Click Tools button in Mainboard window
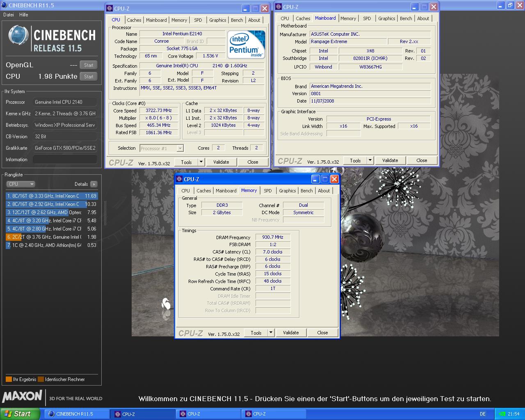 click(355, 160)
